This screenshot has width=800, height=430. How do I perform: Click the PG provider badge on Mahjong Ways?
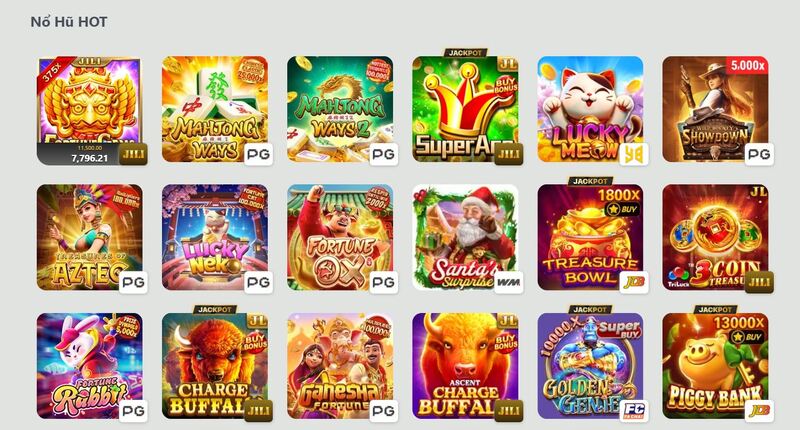tap(259, 154)
